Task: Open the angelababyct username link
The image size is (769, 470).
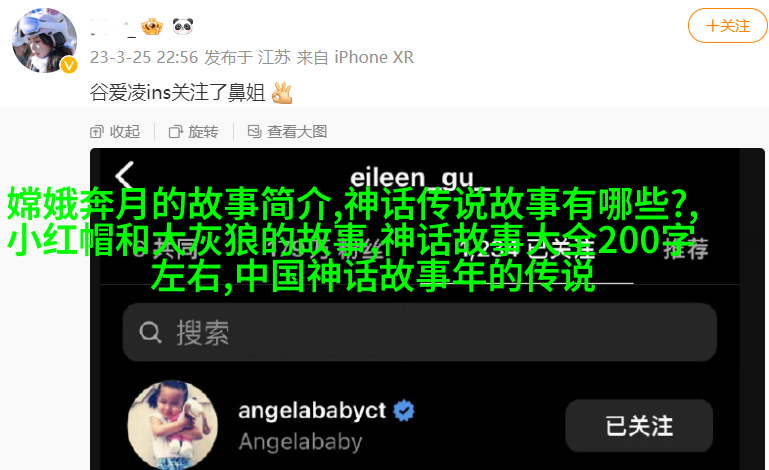Action: click(312, 410)
